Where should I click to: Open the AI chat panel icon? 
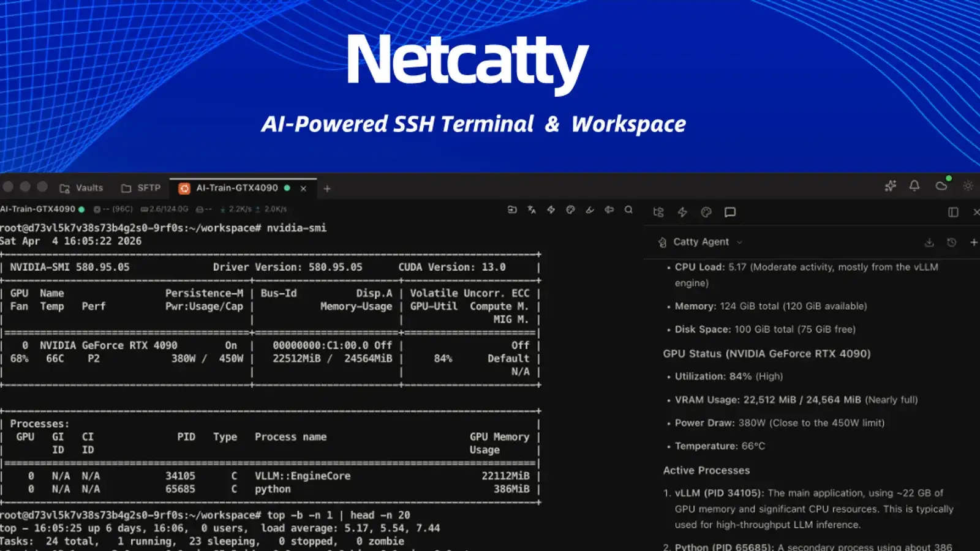click(730, 212)
